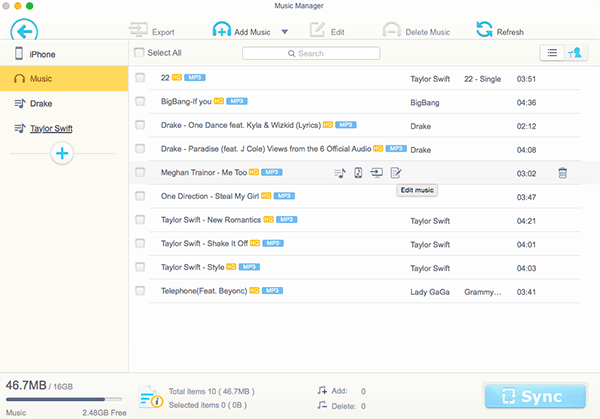The image size is (600, 419).
Task: Focus the Search field
Action: [x=311, y=54]
